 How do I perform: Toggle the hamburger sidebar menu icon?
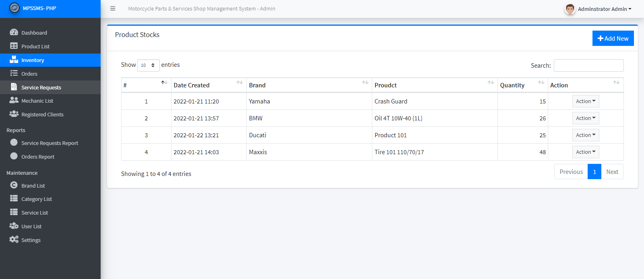tap(113, 8)
